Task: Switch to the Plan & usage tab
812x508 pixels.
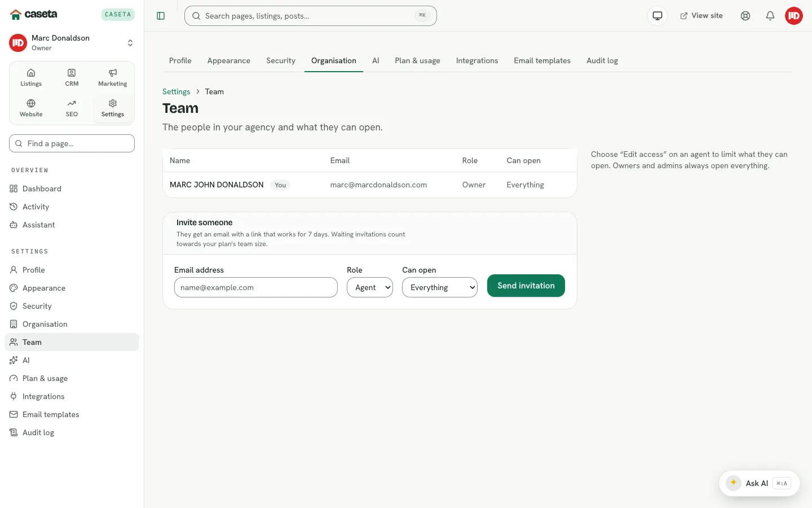Action: click(x=417, y=60)
